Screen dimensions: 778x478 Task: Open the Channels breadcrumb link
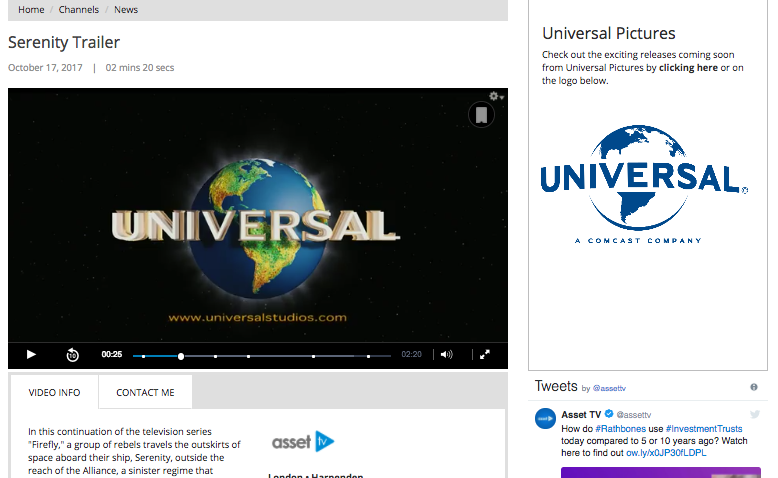[78, 9]
